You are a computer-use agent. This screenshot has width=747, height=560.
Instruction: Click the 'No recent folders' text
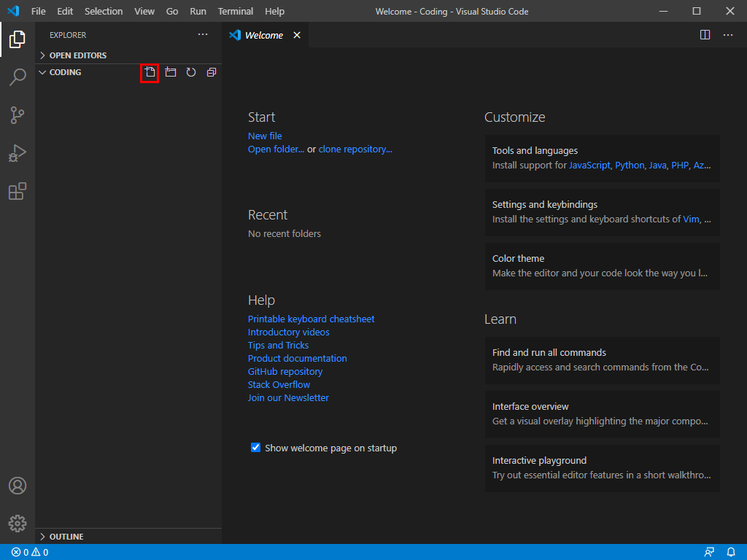285,234
